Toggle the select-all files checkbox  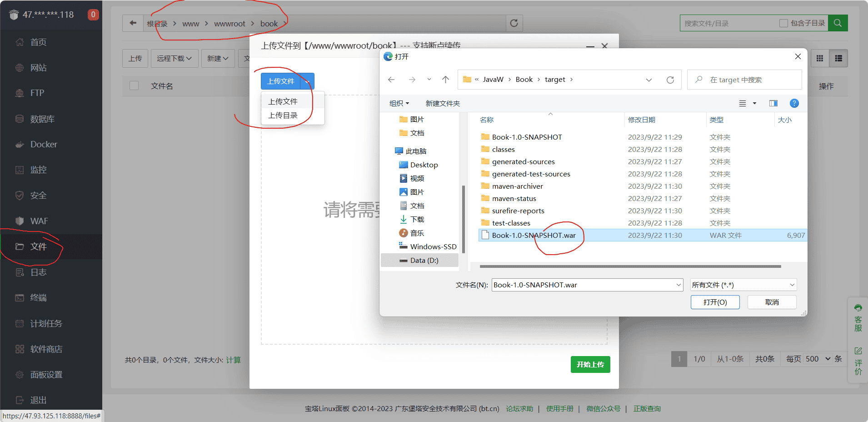[134, 85]
